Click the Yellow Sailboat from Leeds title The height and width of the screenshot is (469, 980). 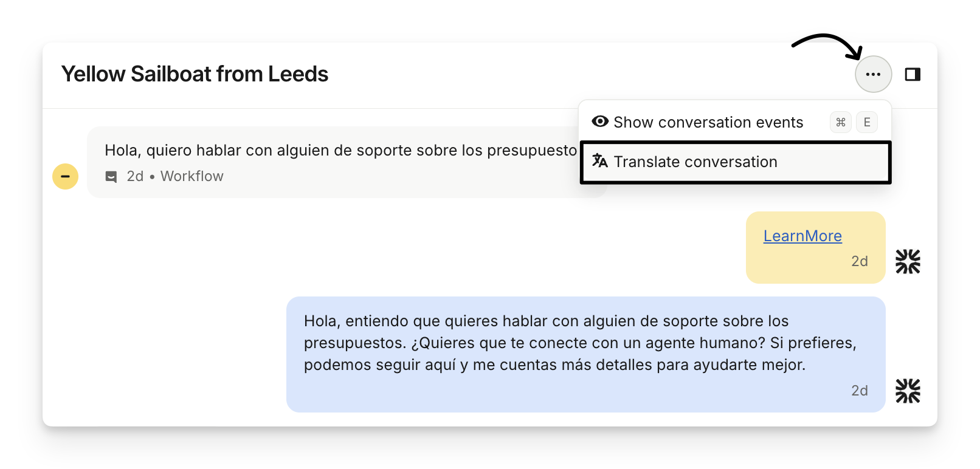click(x=195, y=74)
